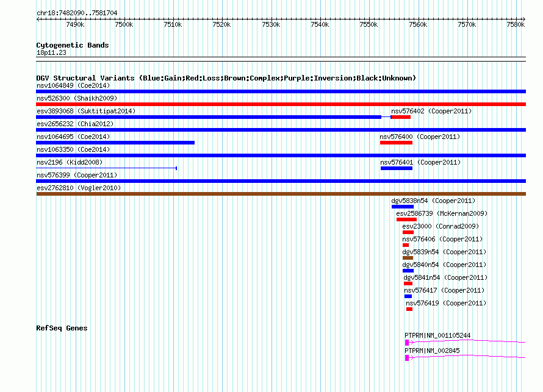Click the 7520k ruler tick label
The height and width of the screenshot is (392, 543).
[221, 24]
